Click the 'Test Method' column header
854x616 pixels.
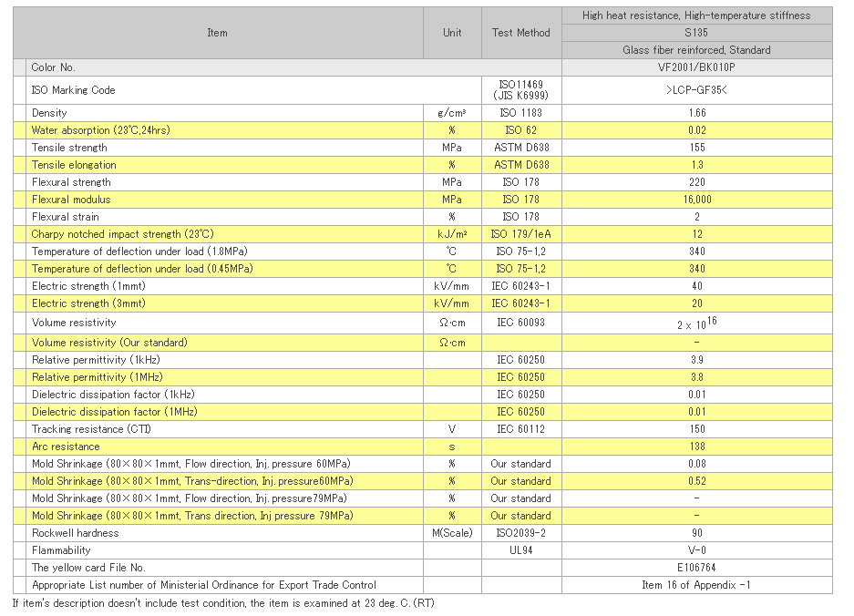520,33
